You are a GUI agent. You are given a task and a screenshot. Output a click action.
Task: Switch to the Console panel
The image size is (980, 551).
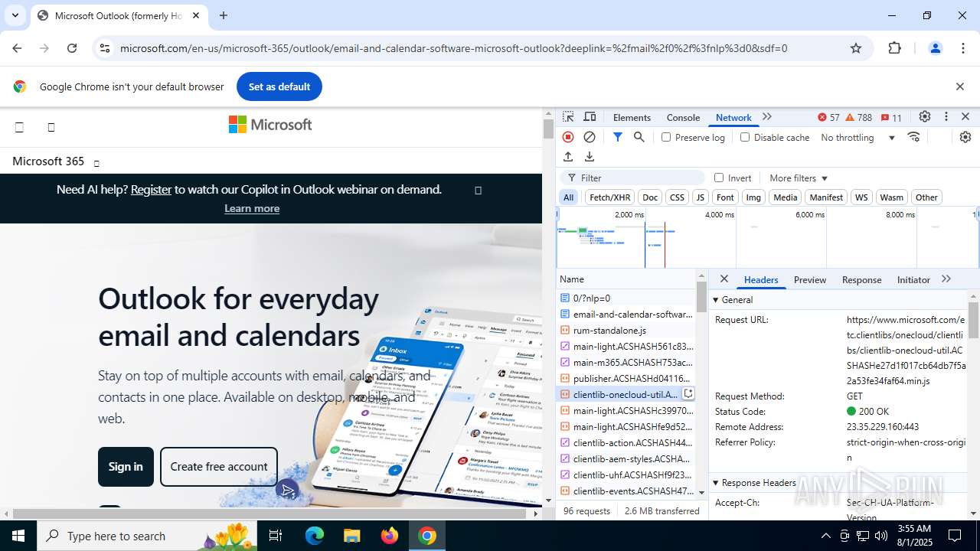point(683,117)
